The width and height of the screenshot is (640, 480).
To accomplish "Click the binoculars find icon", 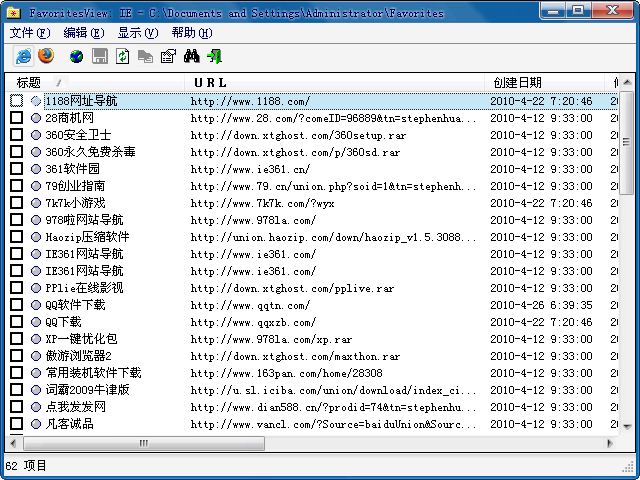I will [x=192, y=56].
